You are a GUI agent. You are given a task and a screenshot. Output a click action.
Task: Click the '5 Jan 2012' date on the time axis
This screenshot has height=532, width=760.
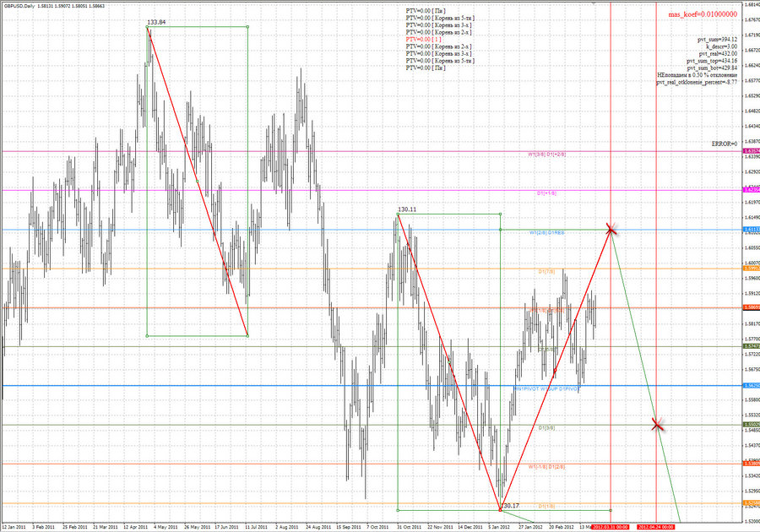pyautogui.click(x=499, y=527)
